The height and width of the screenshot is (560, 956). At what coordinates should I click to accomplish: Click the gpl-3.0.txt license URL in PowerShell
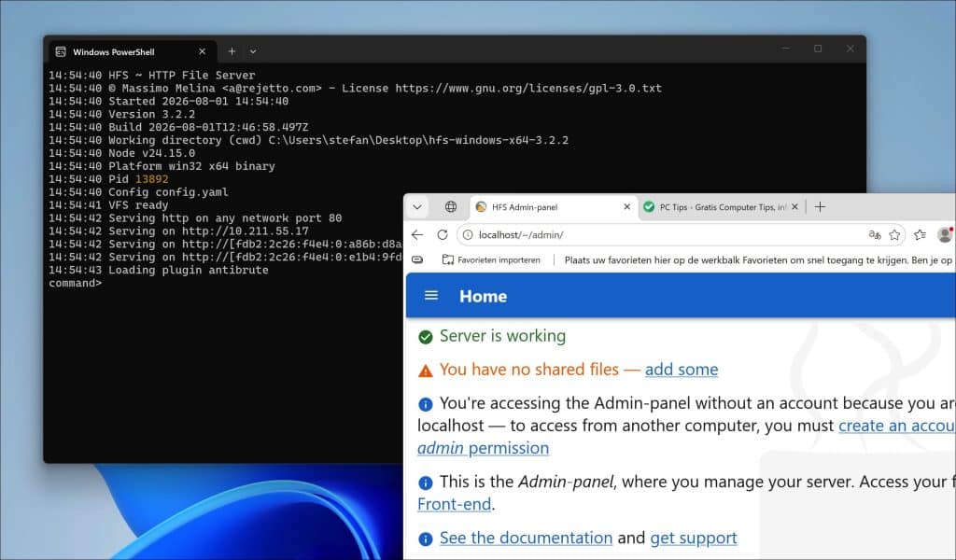(x=528, y=89)
